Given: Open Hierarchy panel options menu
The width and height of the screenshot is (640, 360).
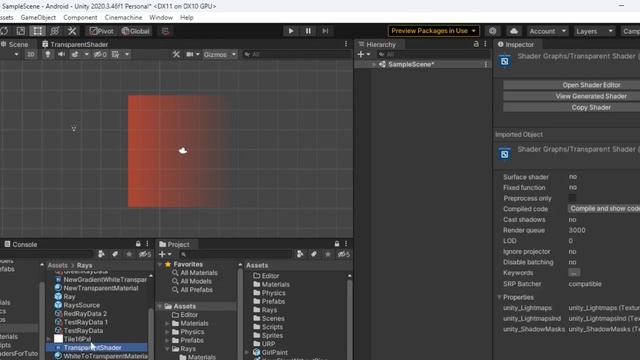Looking at the screenshot, I should coord(485,44).
